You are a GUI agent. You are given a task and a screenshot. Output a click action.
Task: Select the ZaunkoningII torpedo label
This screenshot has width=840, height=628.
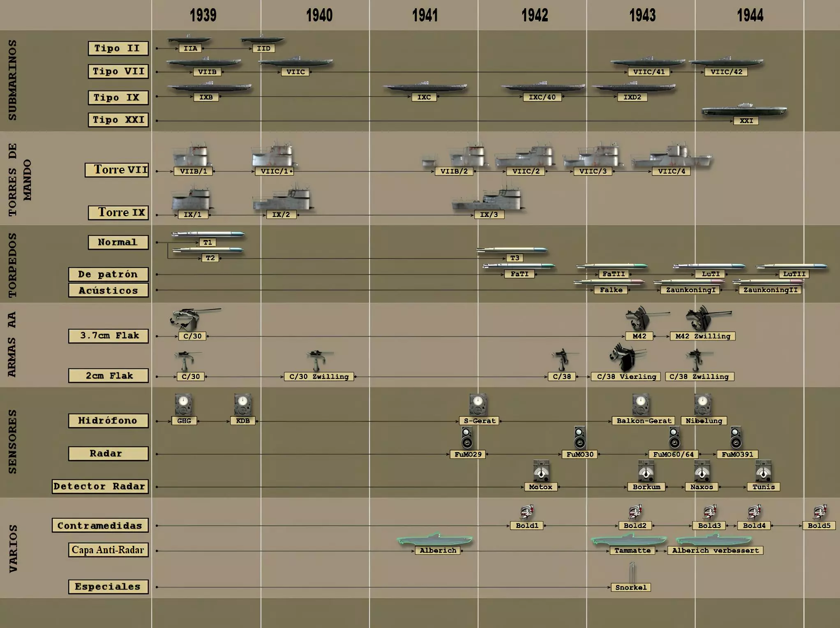click(770, 290)
